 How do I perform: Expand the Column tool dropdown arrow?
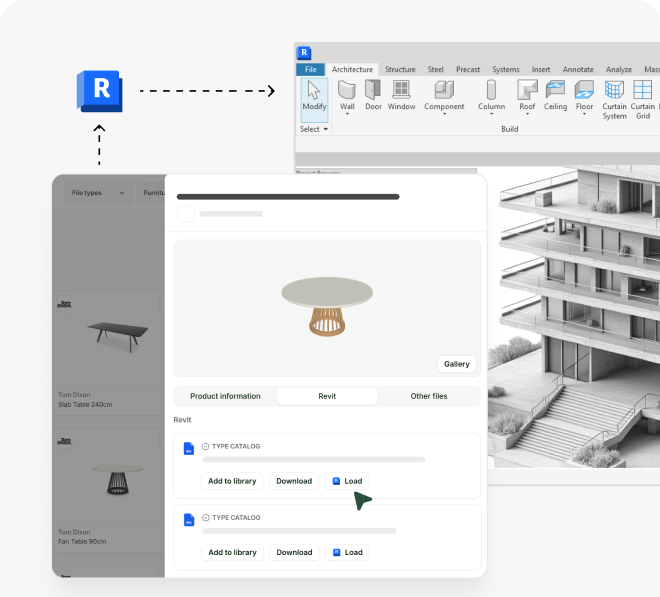pos(491,114)
